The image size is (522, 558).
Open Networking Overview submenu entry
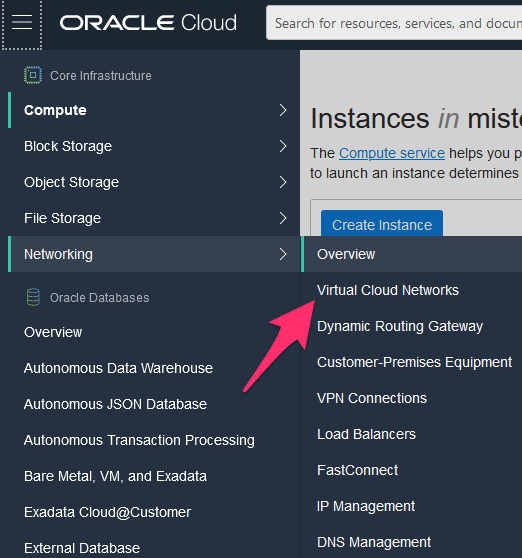(x=411, y=254)
